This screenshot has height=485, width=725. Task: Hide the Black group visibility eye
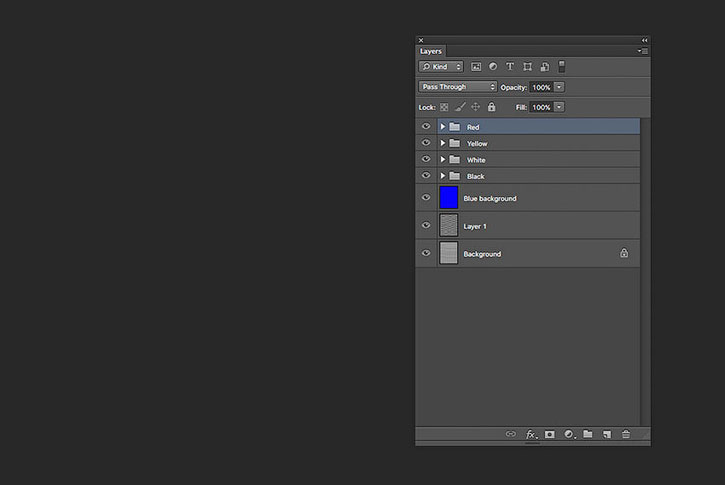(x=426, y=176)
